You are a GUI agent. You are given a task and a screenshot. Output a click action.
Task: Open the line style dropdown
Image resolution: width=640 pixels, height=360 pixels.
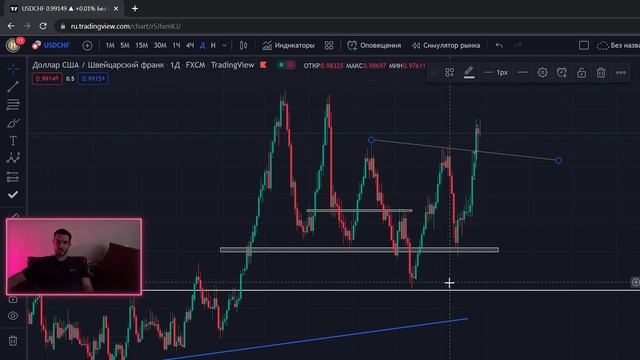coord(522,73)
